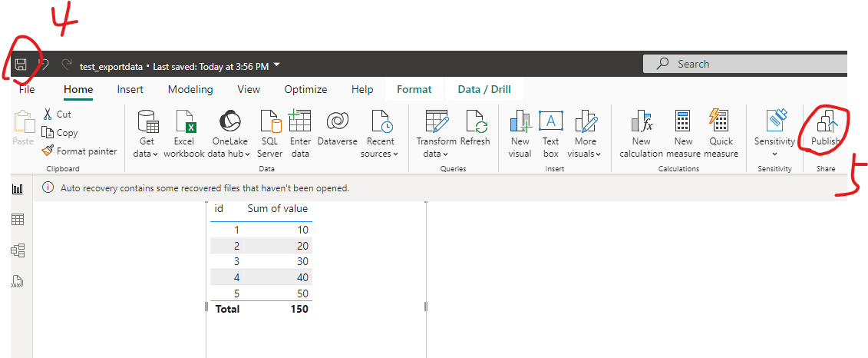Select the cell with value 10
This screenshot has width=868, height=358.
coord(302,230)
